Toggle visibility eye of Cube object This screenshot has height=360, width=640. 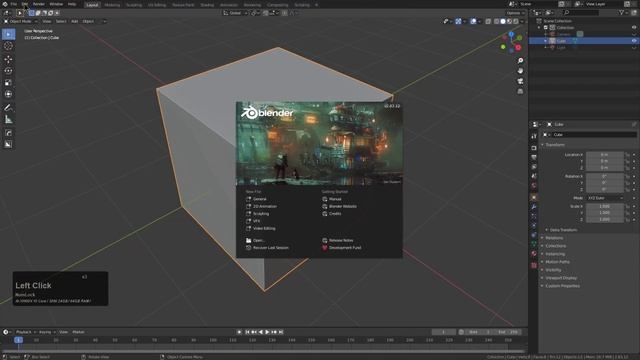[634, 41]
